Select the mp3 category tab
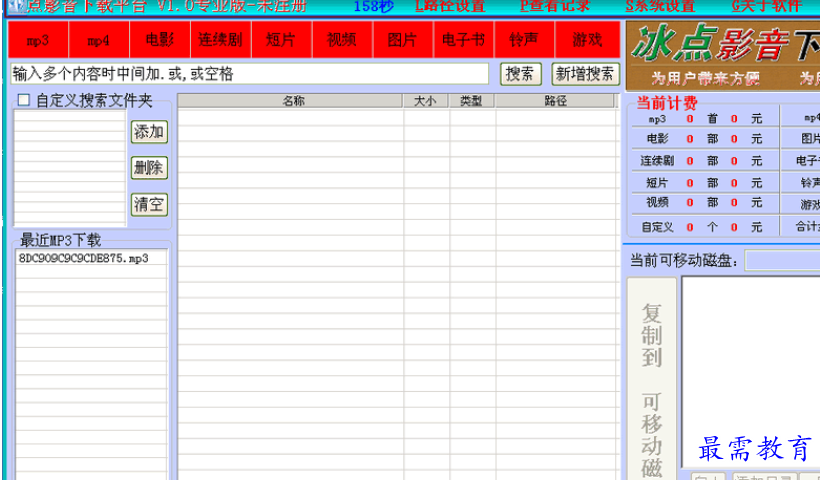Screen dimensions: 820x480 38,40
